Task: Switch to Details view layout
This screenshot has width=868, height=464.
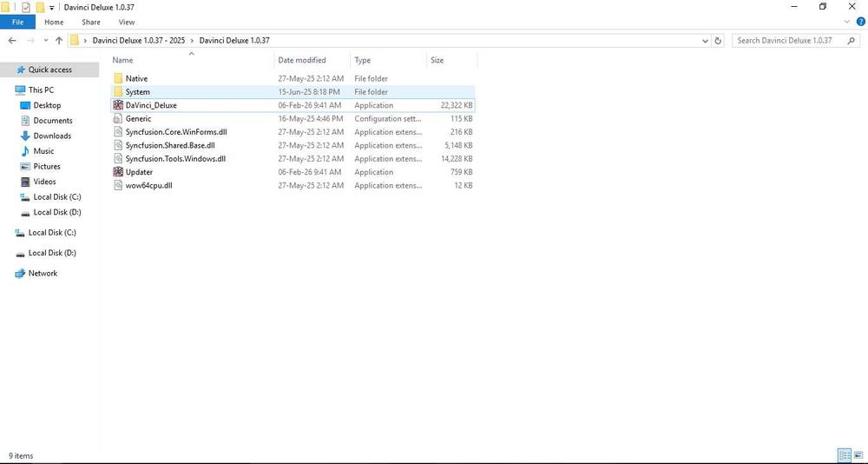Action: (x=845, y=455)
